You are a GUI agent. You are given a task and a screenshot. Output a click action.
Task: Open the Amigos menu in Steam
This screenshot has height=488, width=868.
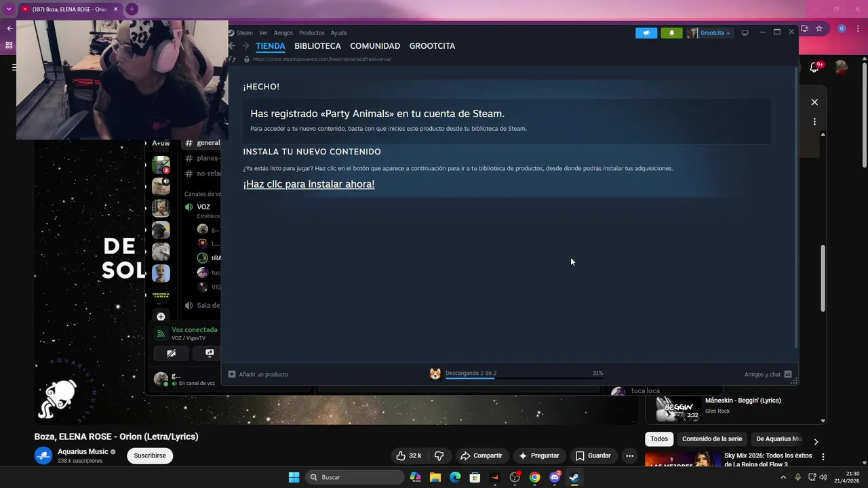click(283, 33)
